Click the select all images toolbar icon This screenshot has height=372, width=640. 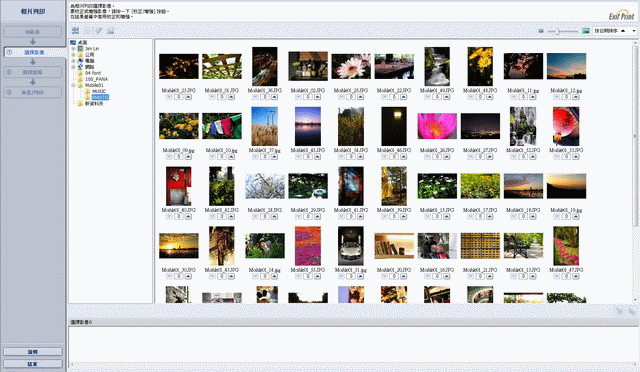pyautogui.click(x=76, y=31)
